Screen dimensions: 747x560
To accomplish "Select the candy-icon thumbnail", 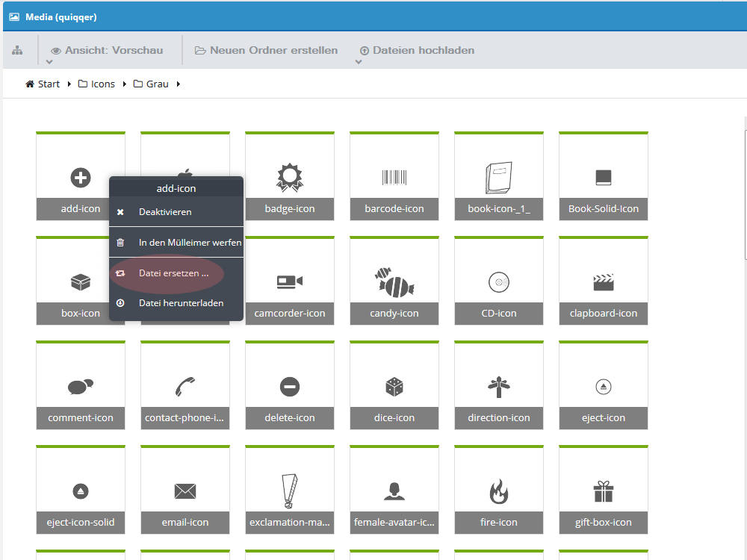I will 394,281.
